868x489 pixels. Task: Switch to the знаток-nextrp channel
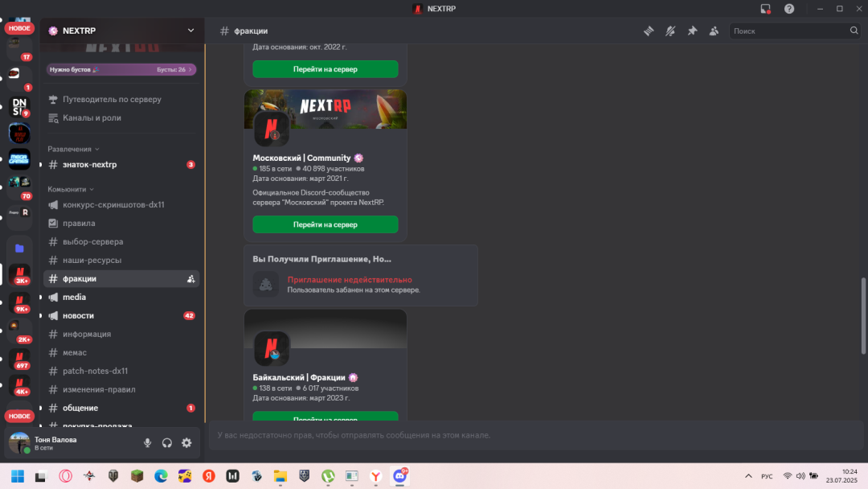coord(121,165)
